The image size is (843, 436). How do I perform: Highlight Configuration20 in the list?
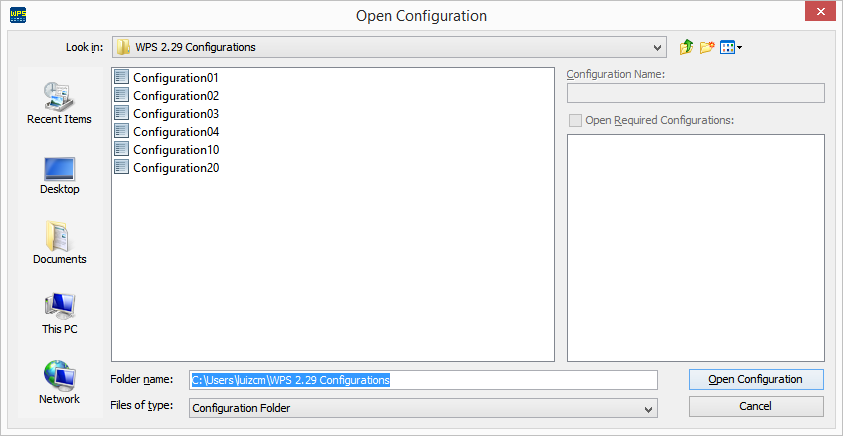pos(175,168)
